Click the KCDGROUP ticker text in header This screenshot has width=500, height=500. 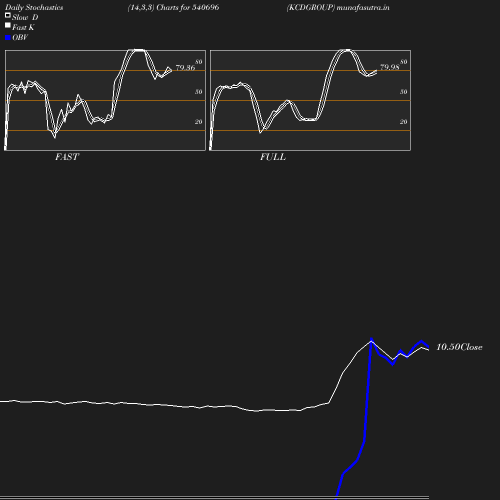[x=311, y=7]
